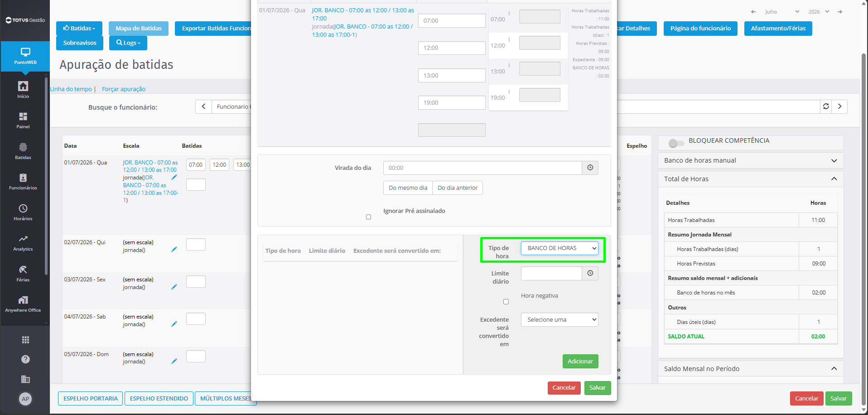Toggle BLOQUEAR COMPETÊNCIA switch
Screen dimensions: 868x415
676,143
